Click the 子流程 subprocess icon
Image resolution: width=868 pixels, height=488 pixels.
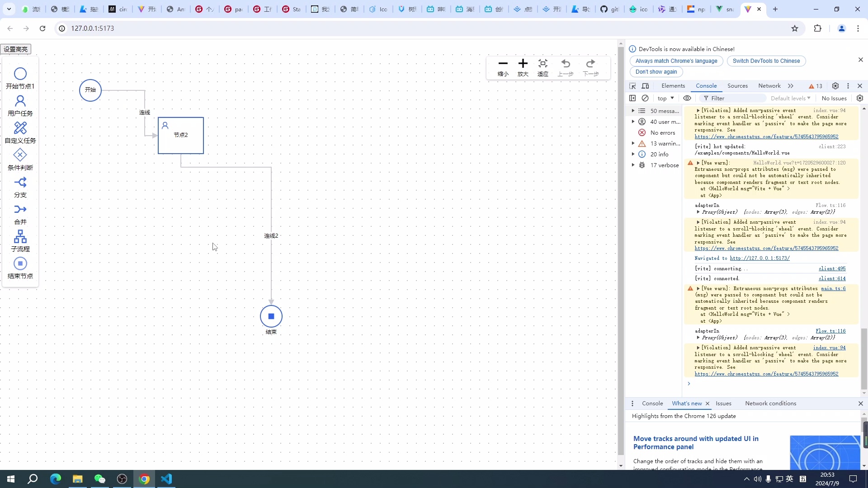pyautogui.click(x=20, y=237)
